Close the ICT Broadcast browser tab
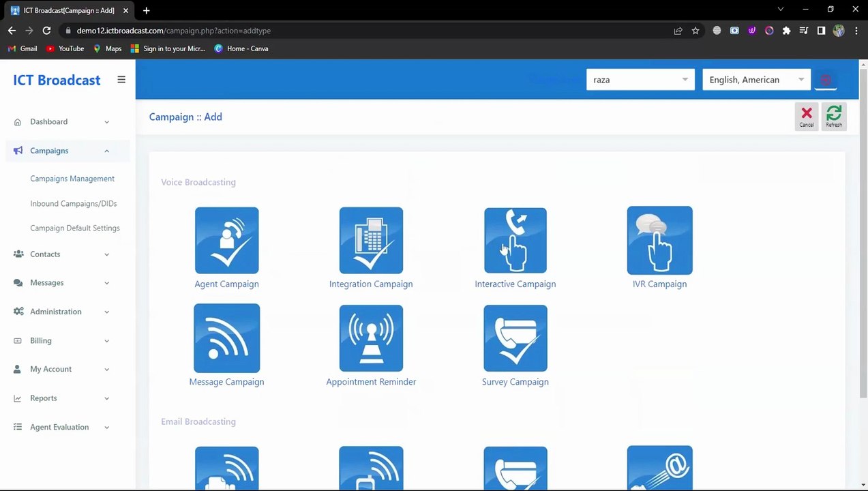The height and width of the screenshot is (491, 868). tap(125, 11)
